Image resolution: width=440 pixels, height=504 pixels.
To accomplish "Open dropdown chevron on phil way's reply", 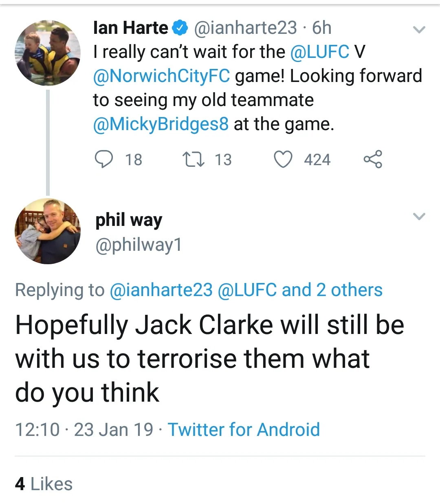I will click(x=419, y=216).
